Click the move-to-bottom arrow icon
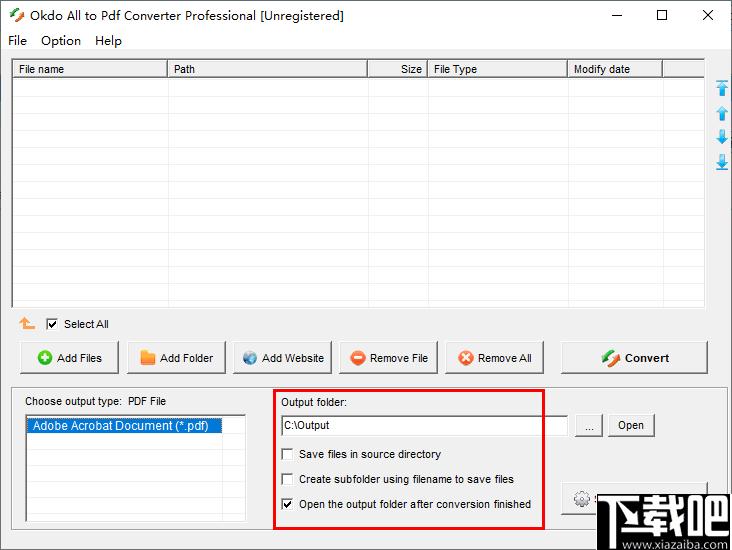The image size is (732, 550). tap(722, 162)
